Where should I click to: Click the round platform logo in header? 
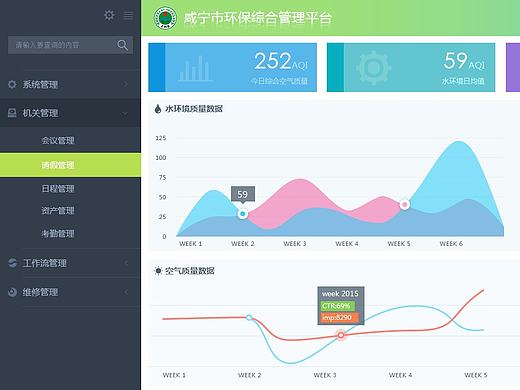tap(165, 18)
